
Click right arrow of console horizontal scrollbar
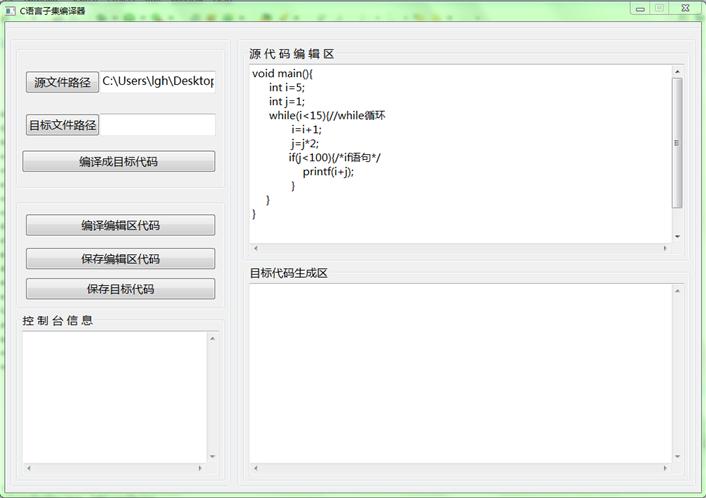pos(200,468)
